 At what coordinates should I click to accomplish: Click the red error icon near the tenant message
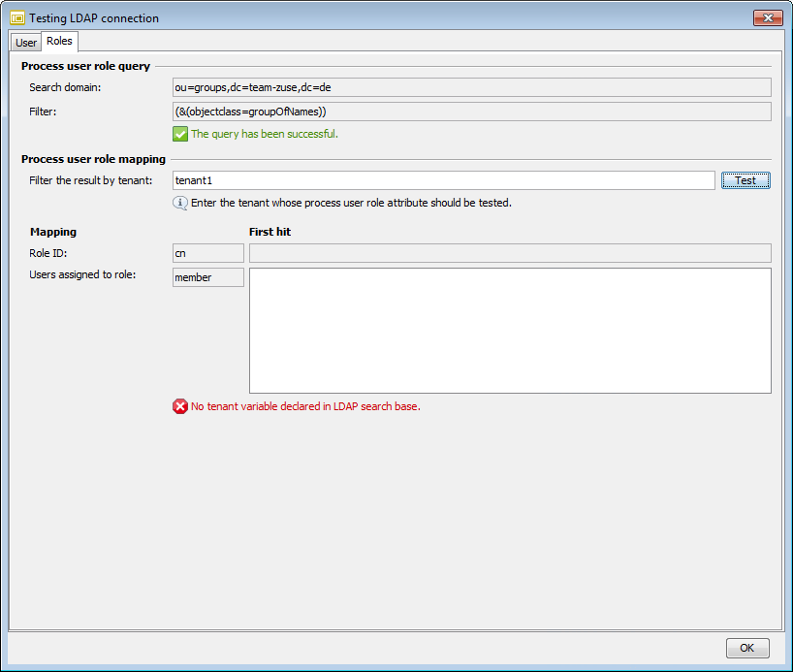click(x=180, y=406)
